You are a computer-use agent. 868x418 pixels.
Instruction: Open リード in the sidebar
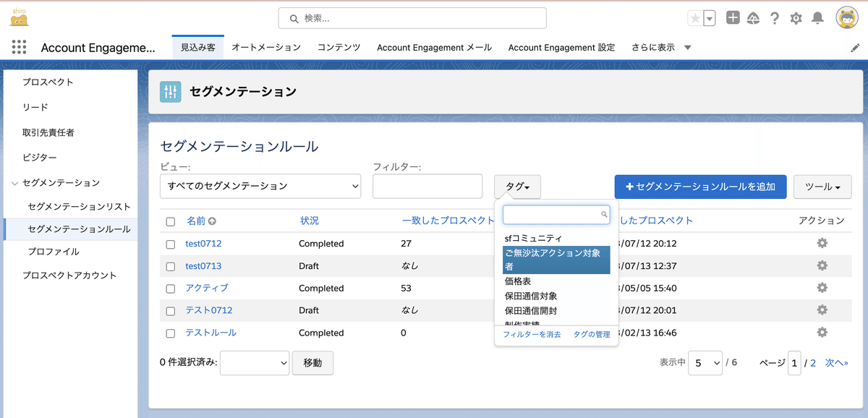pos(35,107)
